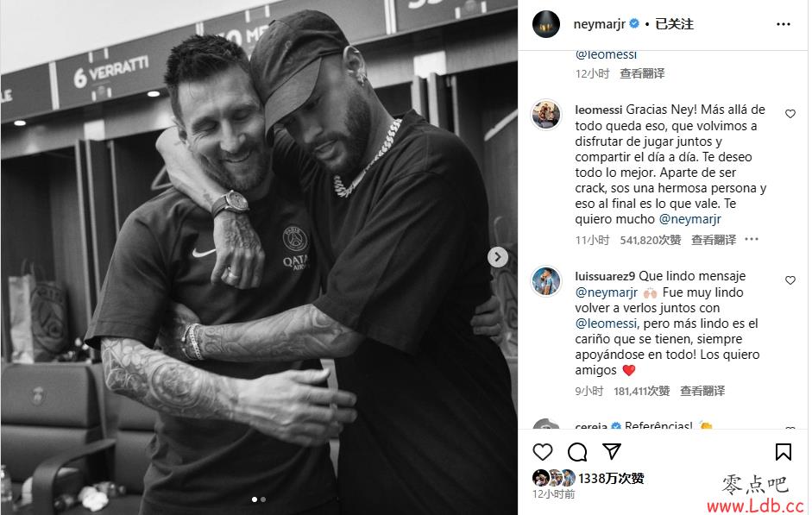View the 541,820 likes on leomessi's comment
Screen dimensions: 812x515
pyautogui.click(x=651, y=240)
